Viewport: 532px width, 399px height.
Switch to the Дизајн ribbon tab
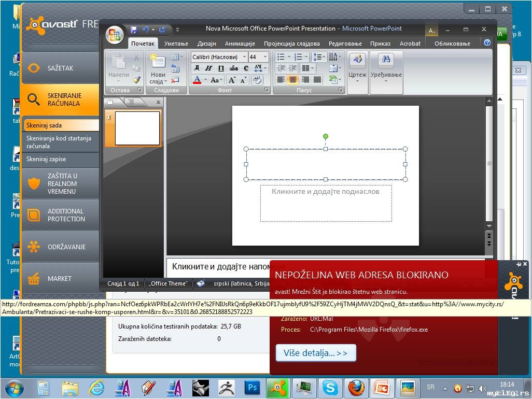[x=206, y=44]
